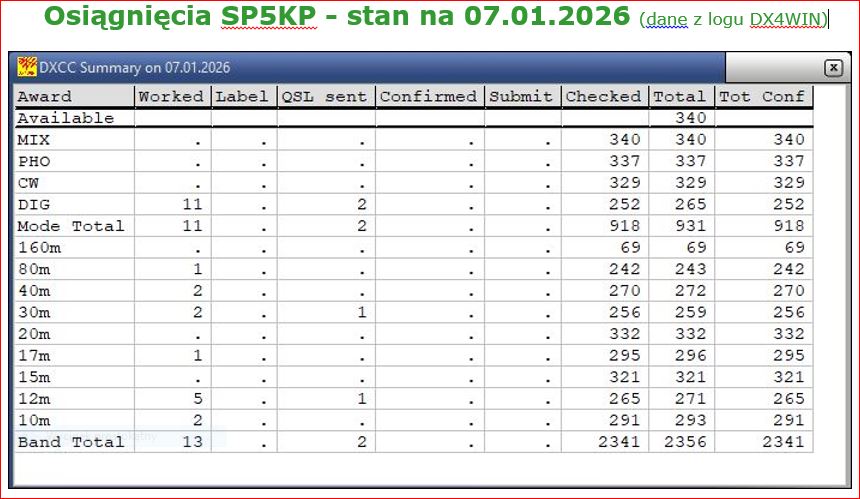This screenshot has width=860, height=499.
Task: Select the Award column header
Action: coord(45,97)
